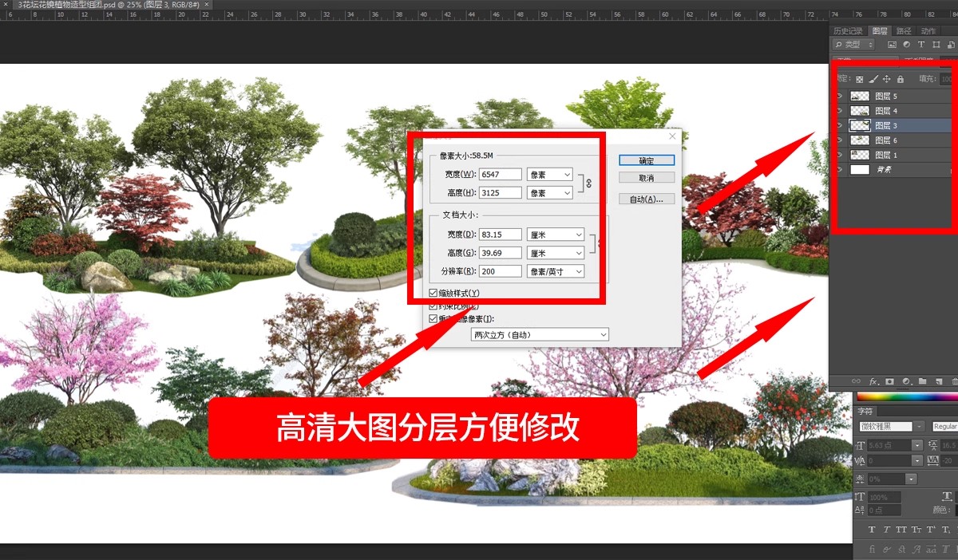This screenshot has height=560, width=958.
Task: Enable faux bold in the Character panel
Action: click(871, 529)
